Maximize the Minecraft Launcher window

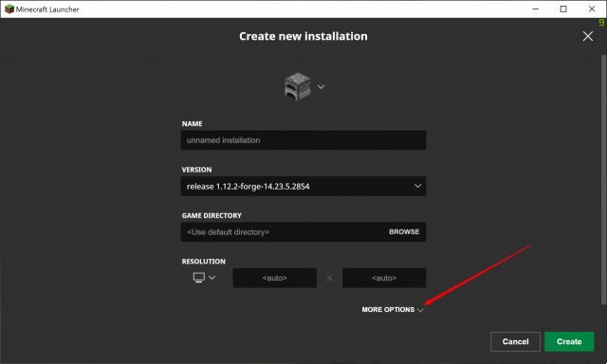pos(563,9)
